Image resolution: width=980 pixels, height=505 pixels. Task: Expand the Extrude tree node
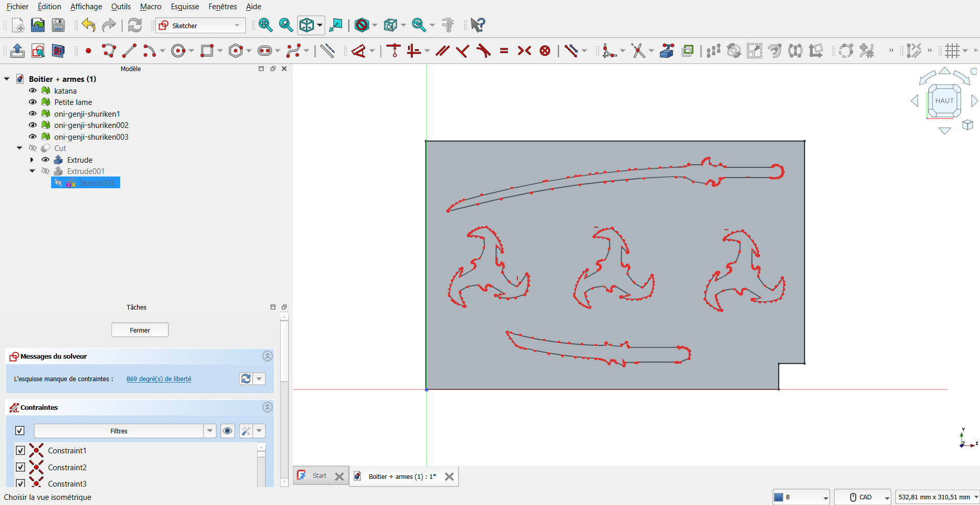32,160
